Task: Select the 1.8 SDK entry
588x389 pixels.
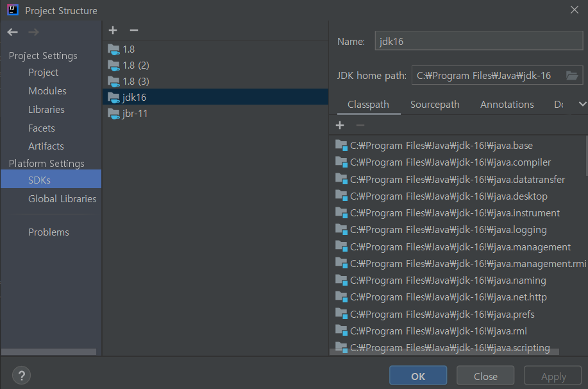Action: coord(215,49)
